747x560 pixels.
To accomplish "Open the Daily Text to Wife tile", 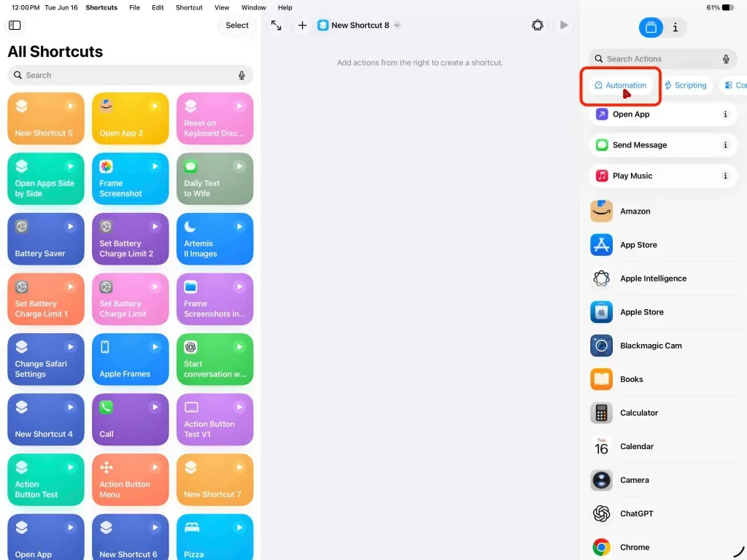I will click(x=215, y=179).
